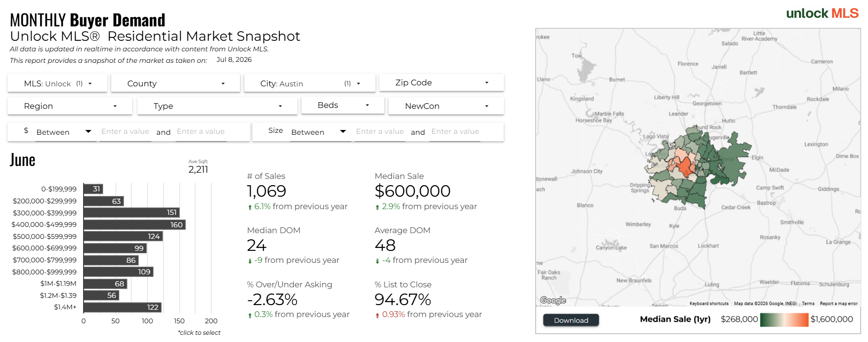Open the MLS: Unlock dropdown
Image resolution: width=868 pixels, height=342 pixels.
(x=57, y=83)
